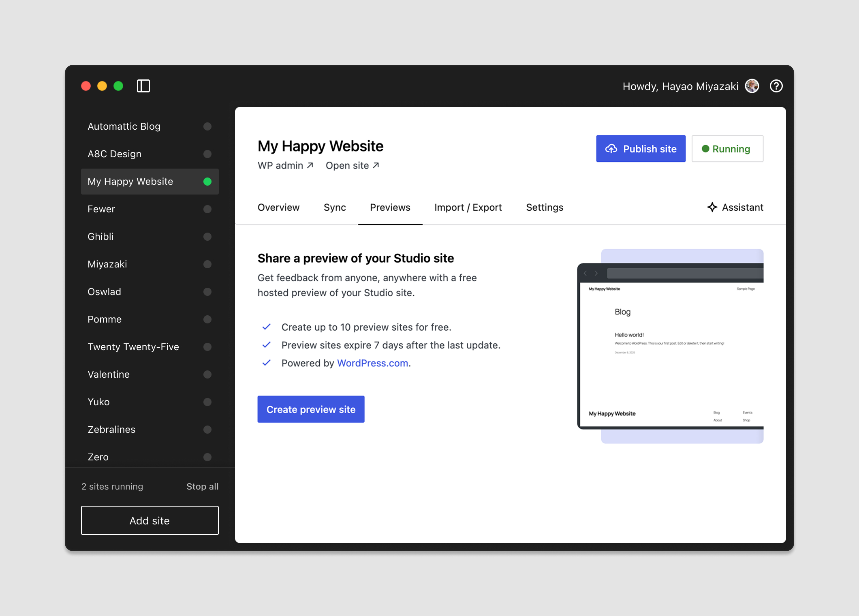The image size is (859, 616).
Task: Toggle the Running status for the current site
Action: [727, 149]
